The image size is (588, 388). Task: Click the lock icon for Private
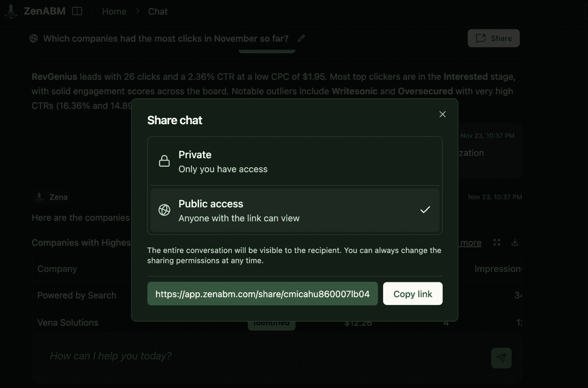click(165, 161)
